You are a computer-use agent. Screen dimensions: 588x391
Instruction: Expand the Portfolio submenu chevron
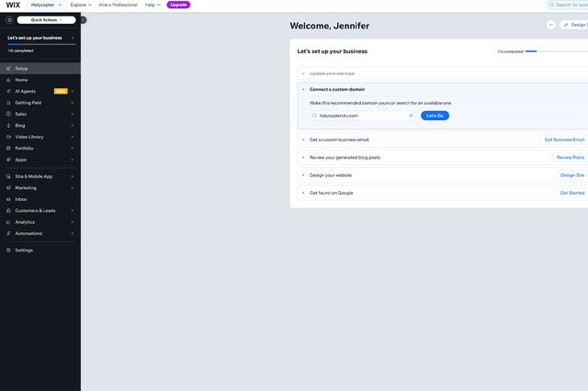pyautogui.click(x=73, y=149)
